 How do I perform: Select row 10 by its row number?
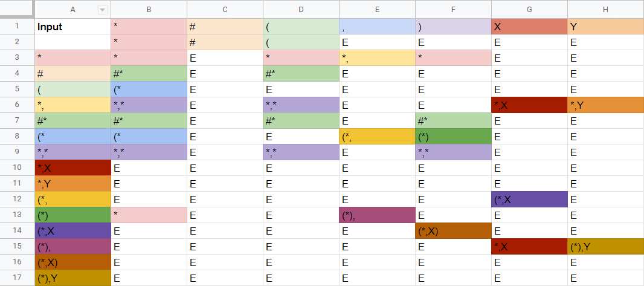[x=17, y=167]
